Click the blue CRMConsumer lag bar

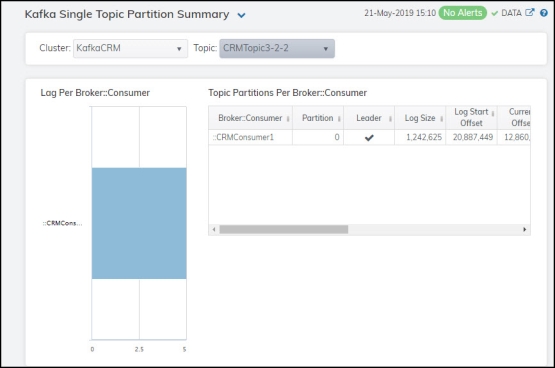(139, 223)
